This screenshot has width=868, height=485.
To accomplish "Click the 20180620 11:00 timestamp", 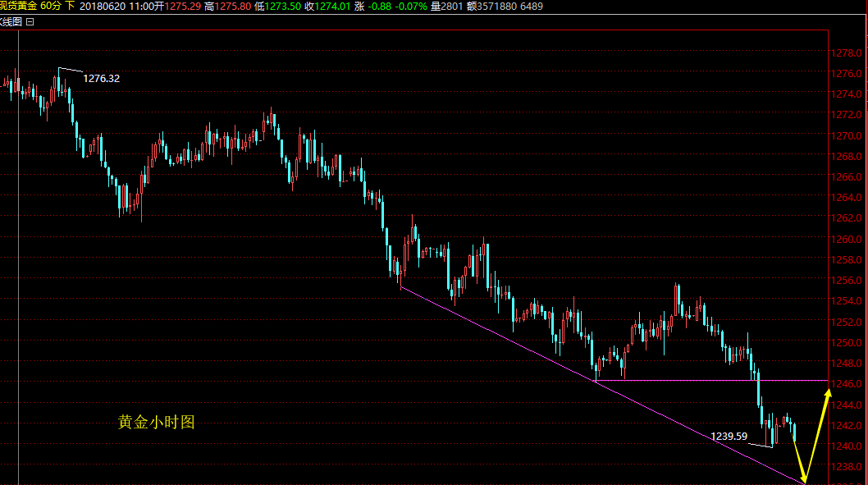I will [116, 6].
